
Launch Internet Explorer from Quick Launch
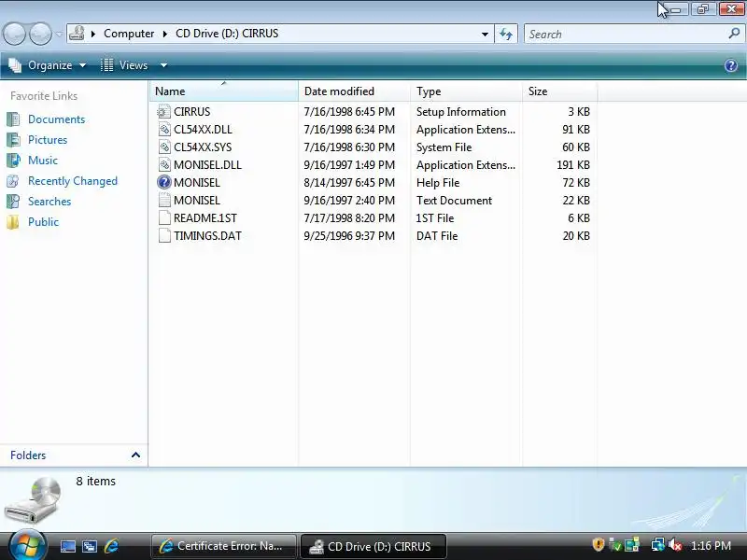tap(111, 546)
